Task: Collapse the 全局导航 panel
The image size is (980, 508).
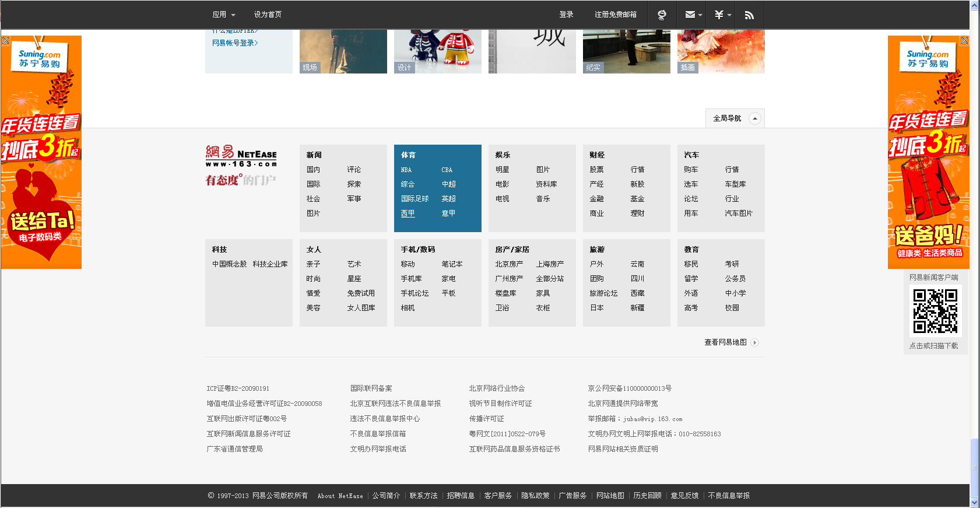Action: tap(755, 118)
